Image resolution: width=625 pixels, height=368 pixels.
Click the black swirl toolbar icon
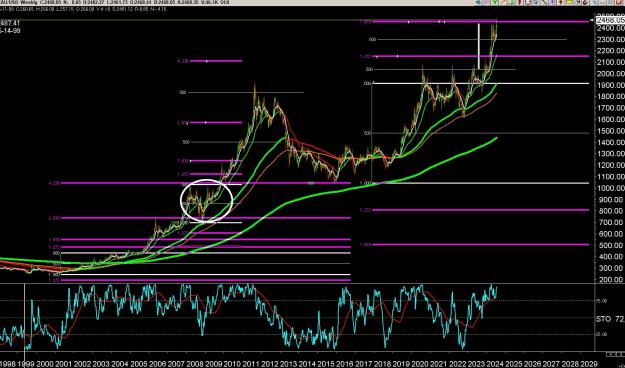pyautogui.click(x=585, y=2)
